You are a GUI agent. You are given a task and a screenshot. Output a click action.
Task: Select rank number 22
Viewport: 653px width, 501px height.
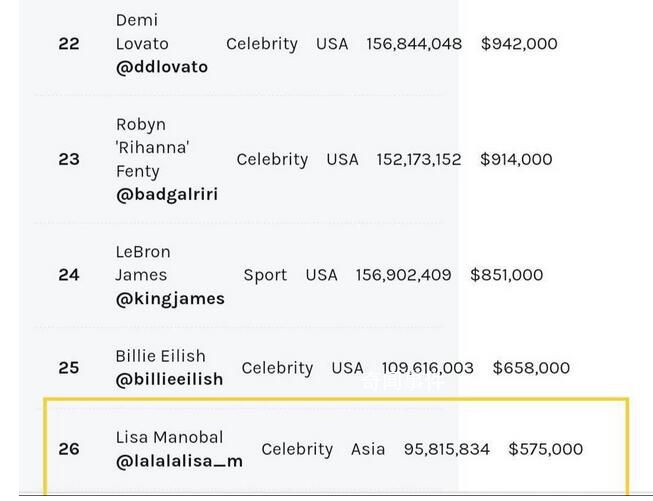click(x=69, y=44)
